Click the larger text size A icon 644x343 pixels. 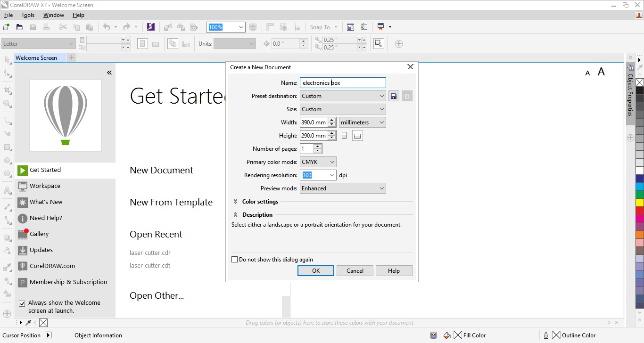point(601,72)
